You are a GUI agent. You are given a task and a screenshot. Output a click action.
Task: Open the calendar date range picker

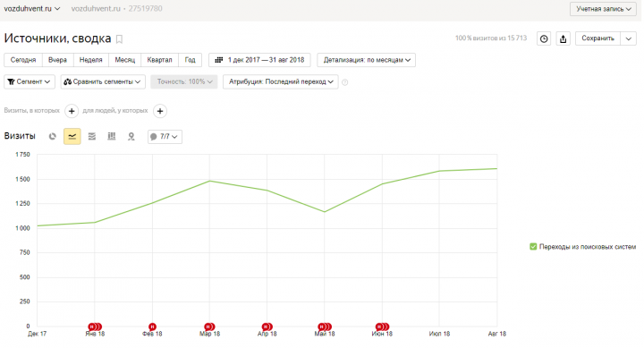(259, 60)
